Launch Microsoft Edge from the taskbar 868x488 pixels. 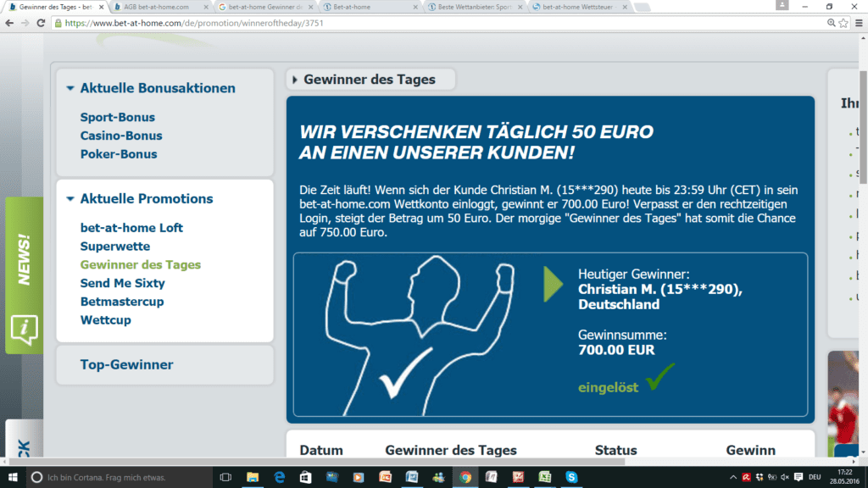279,477
